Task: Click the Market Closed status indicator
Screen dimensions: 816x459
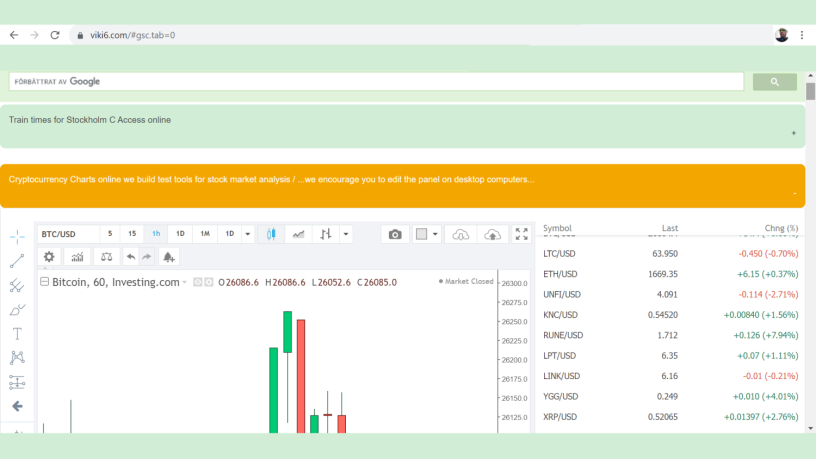Action: pyautogui.click(x=466, y=281)
